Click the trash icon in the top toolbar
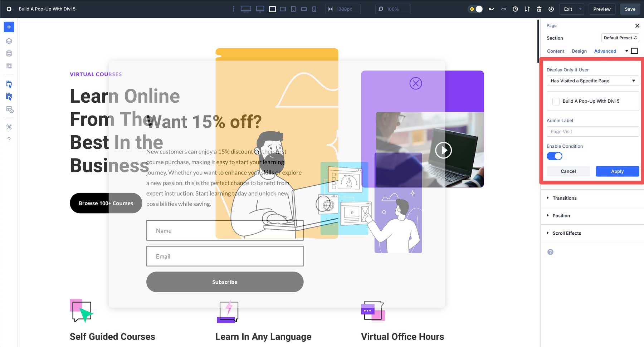644x347 pixels. (539, 9)
